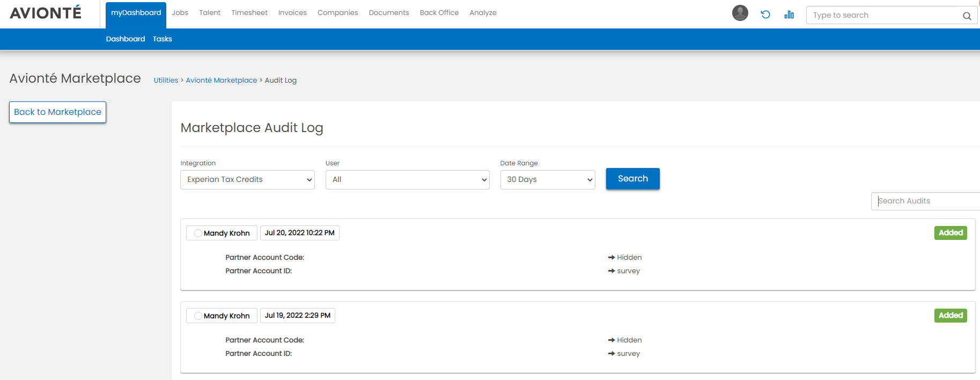Click Partner Account ID label in Jul 19 entry

tap(259, 354)
